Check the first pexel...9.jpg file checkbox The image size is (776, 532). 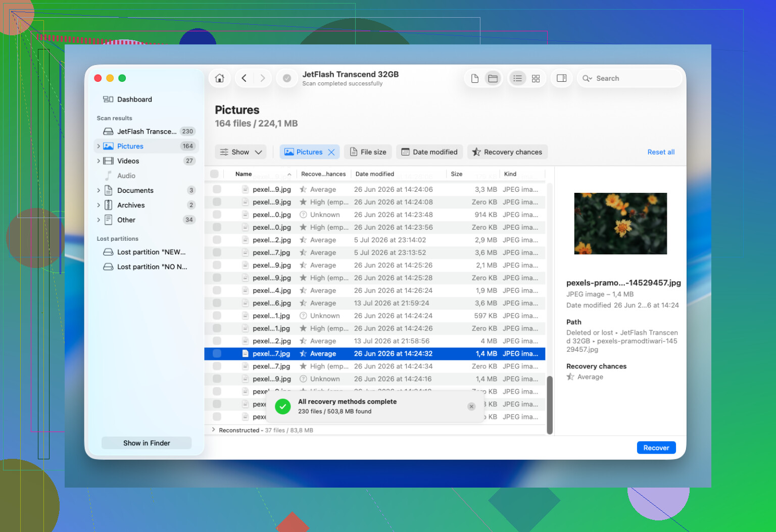(217, 189)
